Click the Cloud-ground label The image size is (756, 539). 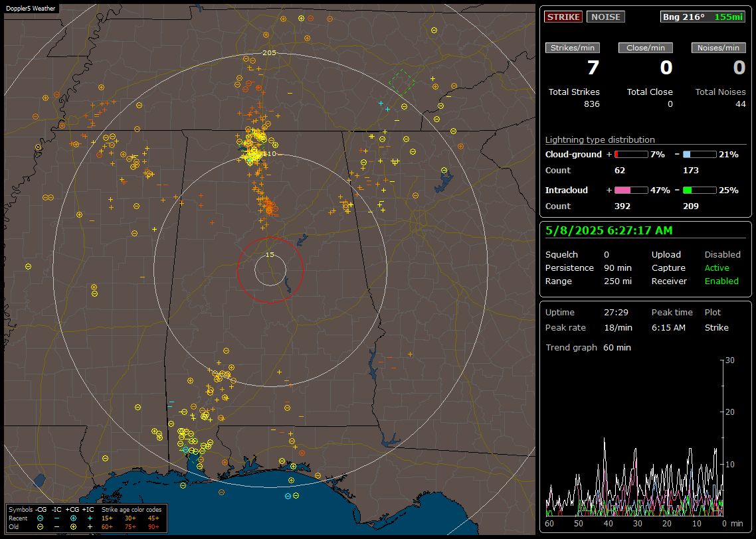click(573, 155)
